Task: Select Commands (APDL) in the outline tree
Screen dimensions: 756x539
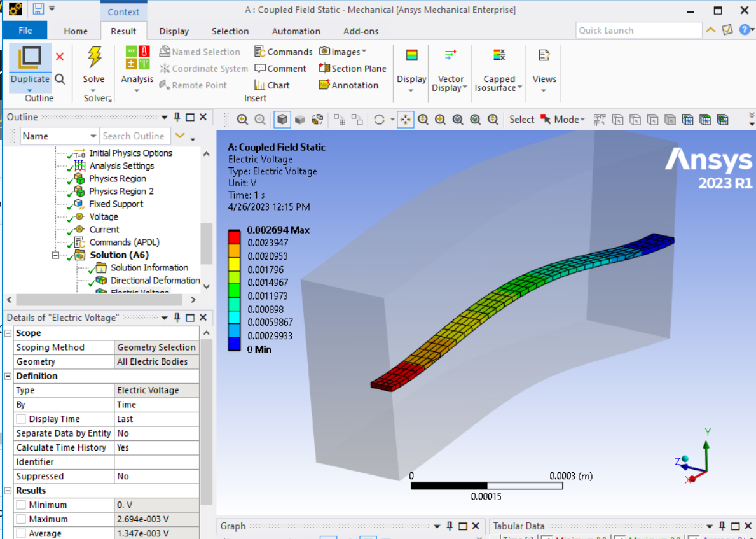Action: click(125, 242)
